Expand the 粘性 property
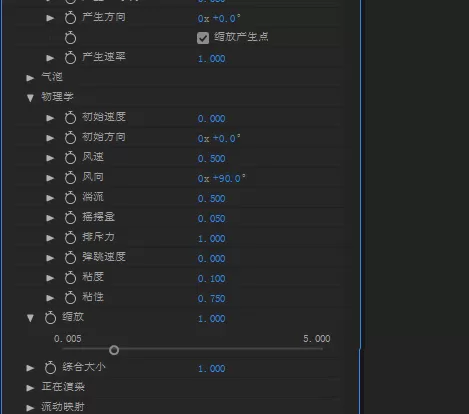Viewport: 469px width, 414px height. click(x=50, y=298)
